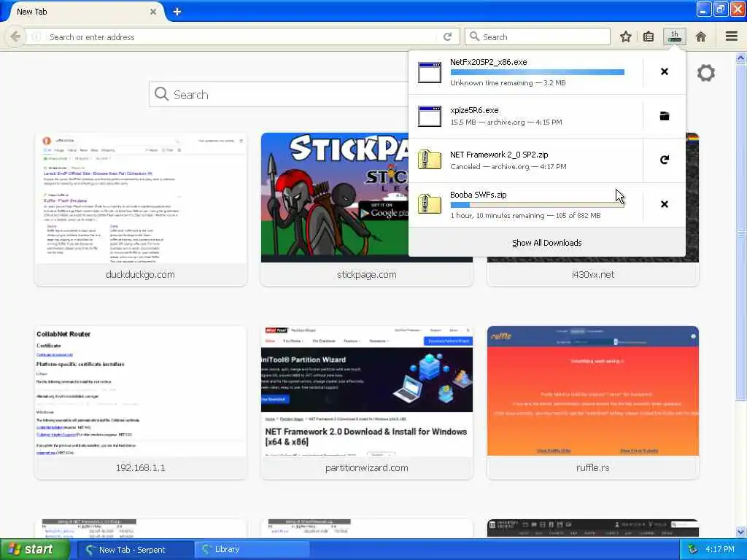
Task: Click NET Framework 2_0 SP2.zip archive icon
Action: click(x=429, y=160)
